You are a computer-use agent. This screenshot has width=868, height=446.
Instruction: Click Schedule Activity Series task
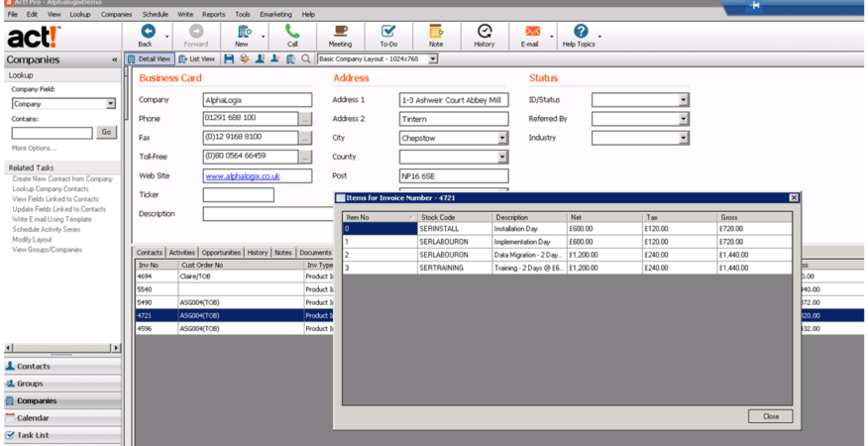point(47,229)
